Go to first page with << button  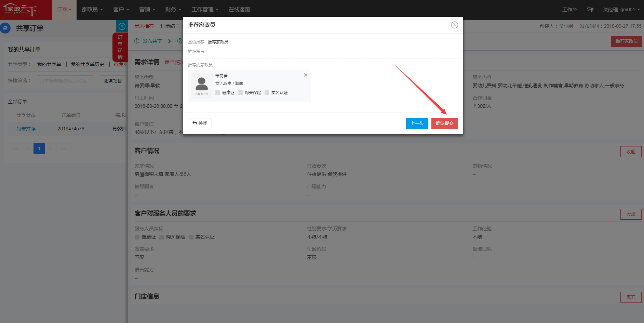pyautogui.click(x=15, y=149)
